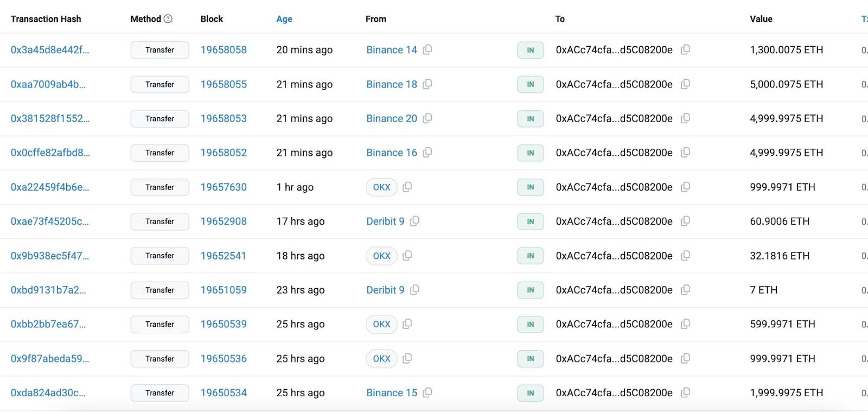Copy OKX address in block 19652541 row

click(407, 256)
